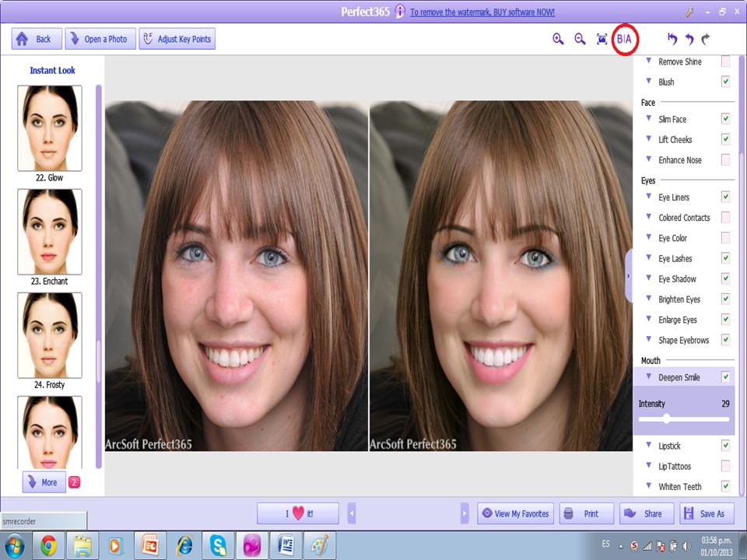This screenshot has height=560, width=747.
Task: Click the BUY software NOW link
Action: click(x=482, y=12)
